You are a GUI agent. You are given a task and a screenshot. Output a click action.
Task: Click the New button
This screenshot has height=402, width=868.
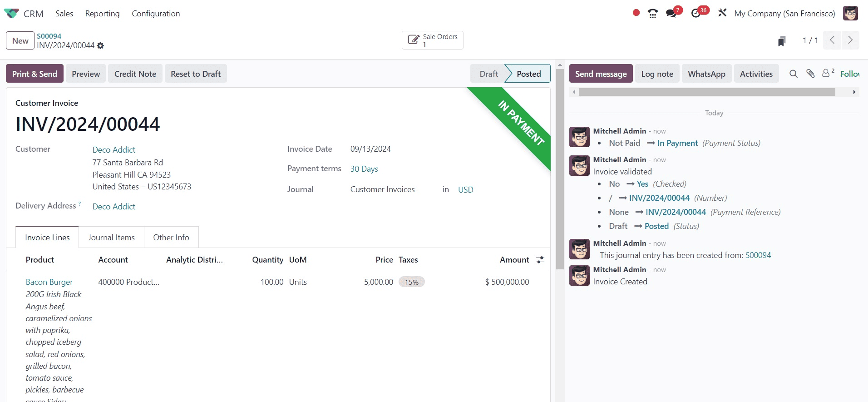point(20,40)
